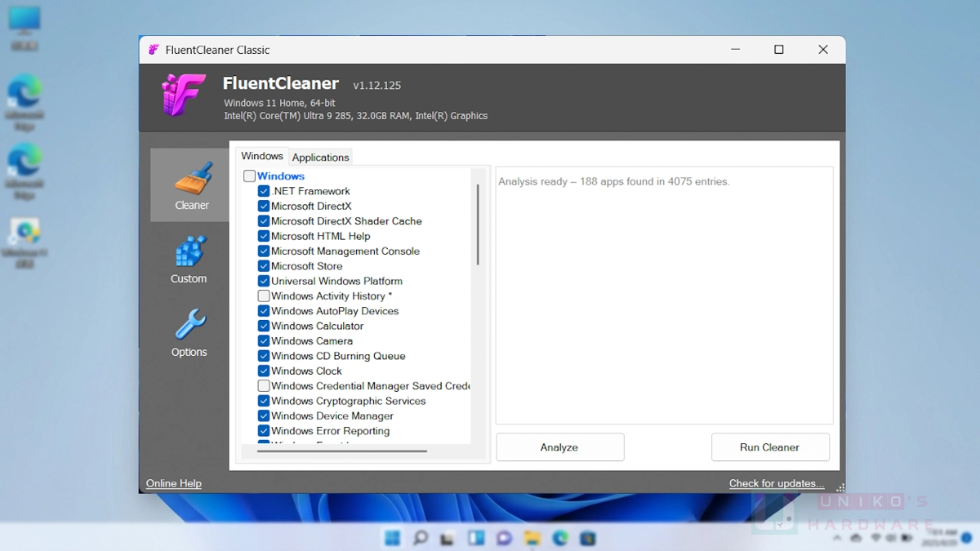This screenshot has width=980, height=551.
Task: Click Run Cleaner button
Action: pos(770,447)
